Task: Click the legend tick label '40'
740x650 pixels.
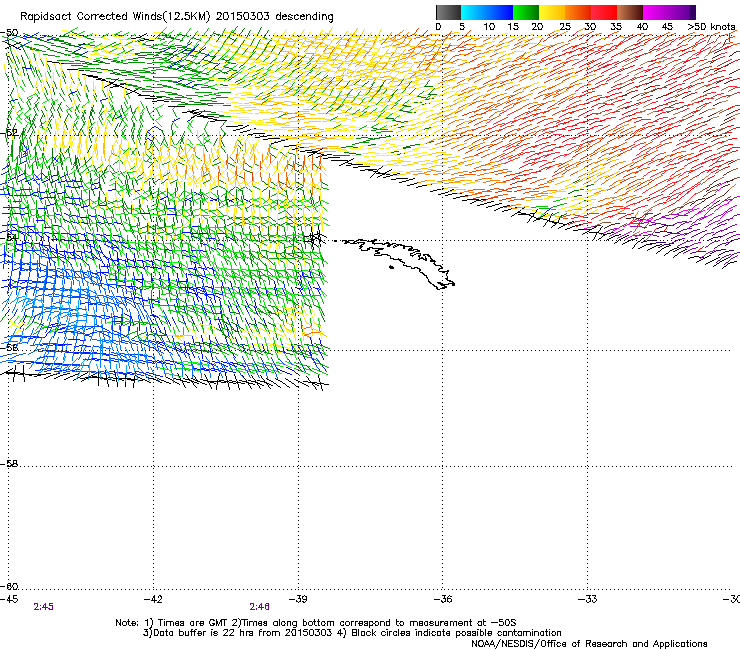Action: [642, 27]
